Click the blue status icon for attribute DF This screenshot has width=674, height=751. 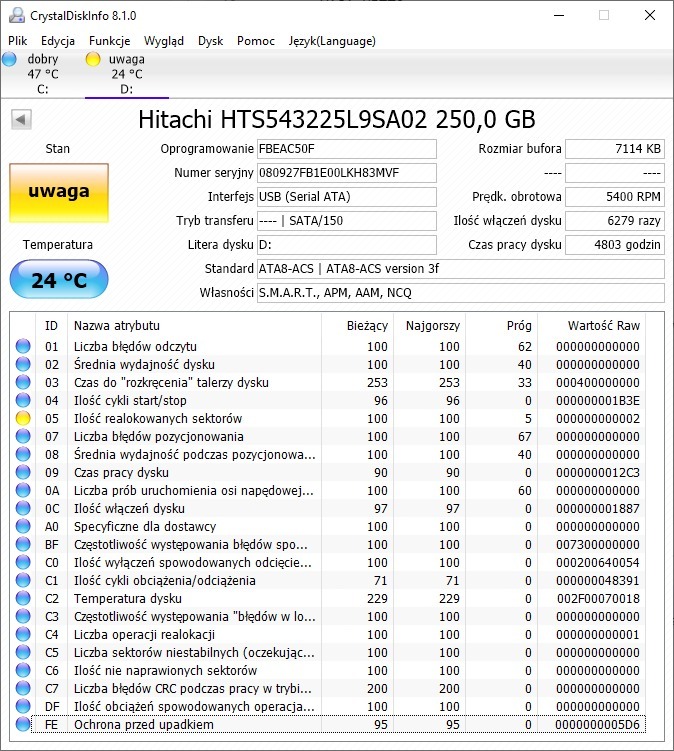pyautogui.click(x=23, y=706)
